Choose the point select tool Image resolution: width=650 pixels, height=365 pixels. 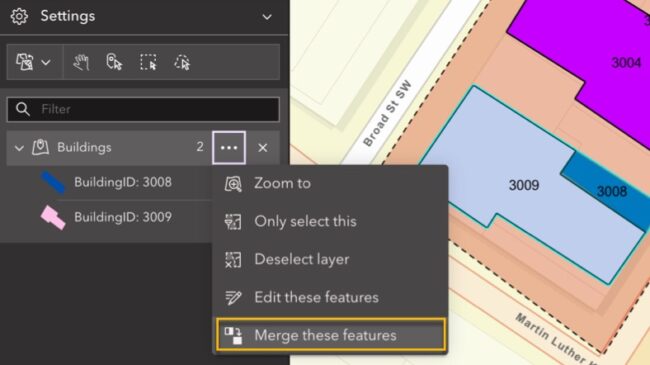click(114, 62)
